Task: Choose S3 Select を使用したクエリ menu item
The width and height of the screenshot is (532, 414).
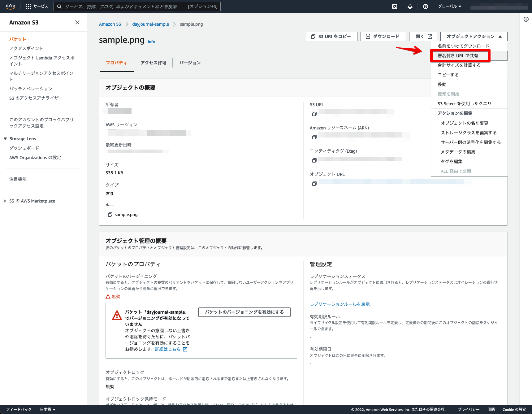Action: pos(469,104)
